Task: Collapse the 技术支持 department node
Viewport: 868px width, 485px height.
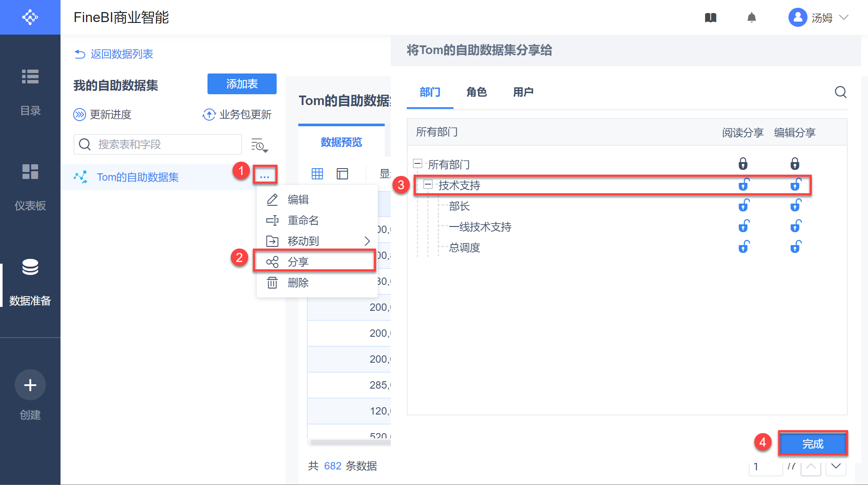Action: pyautogui.click(x=428, y=185)
